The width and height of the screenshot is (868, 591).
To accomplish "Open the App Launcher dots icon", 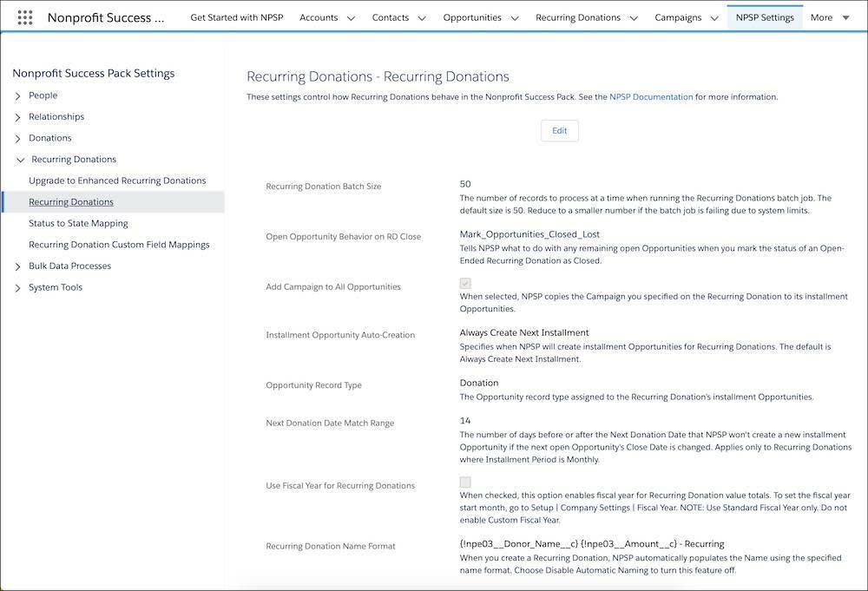I will point(25,17).
